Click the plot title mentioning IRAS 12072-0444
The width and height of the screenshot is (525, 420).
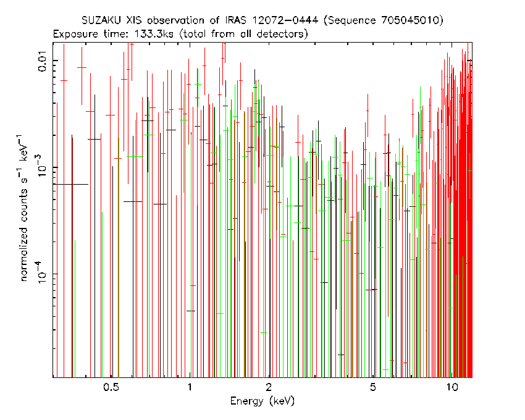click(262, 20)
